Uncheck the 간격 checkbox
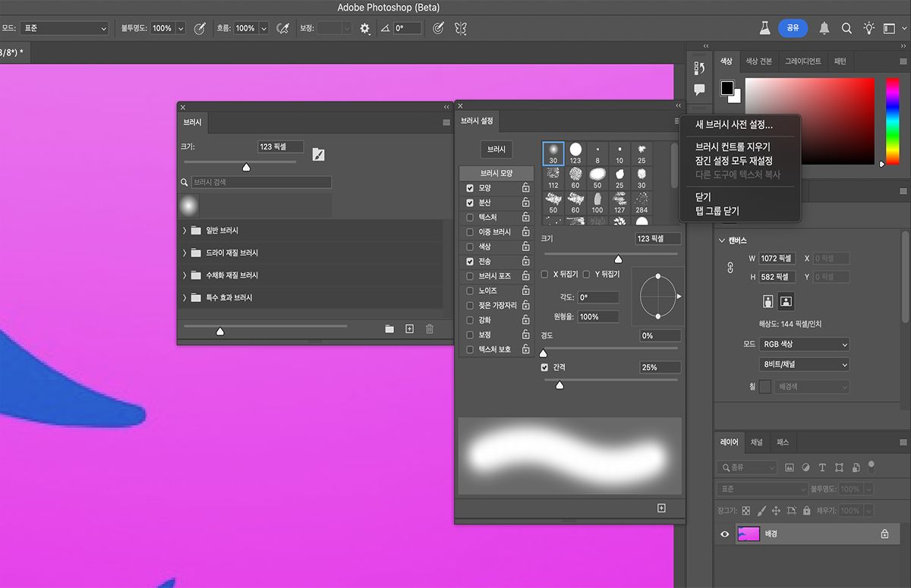Image resolution: width=911 pixels, height=588 pixels. pyautogui.click(x=544, y=367)
